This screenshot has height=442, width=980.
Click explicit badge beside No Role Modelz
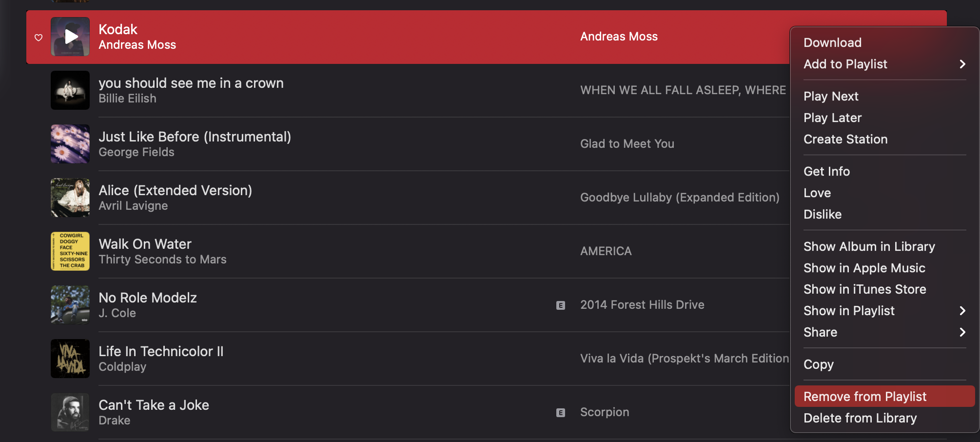(561, 305)
